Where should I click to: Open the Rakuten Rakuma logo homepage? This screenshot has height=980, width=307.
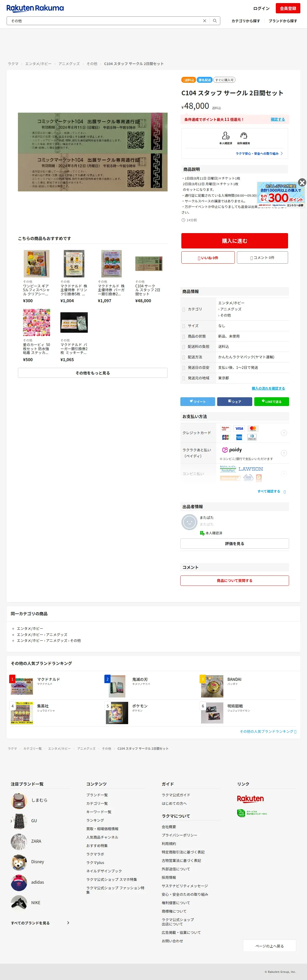[35, 8]
